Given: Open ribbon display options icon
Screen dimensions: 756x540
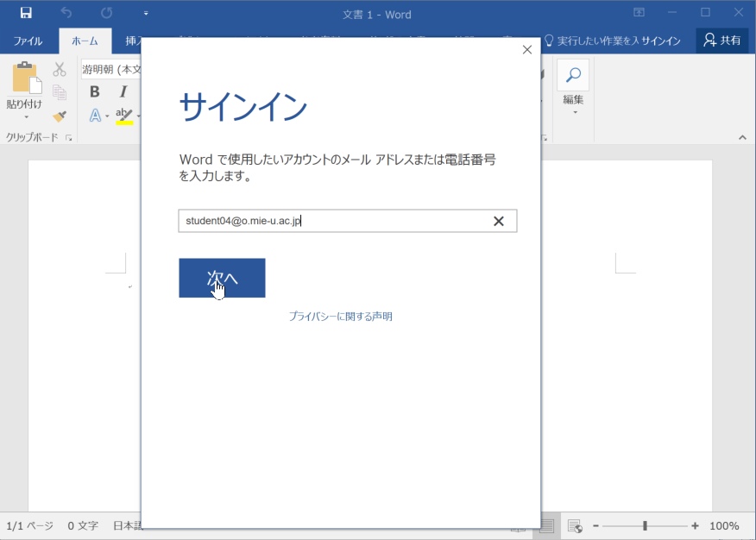Looking at the screenshot, I should coord(639,13).
